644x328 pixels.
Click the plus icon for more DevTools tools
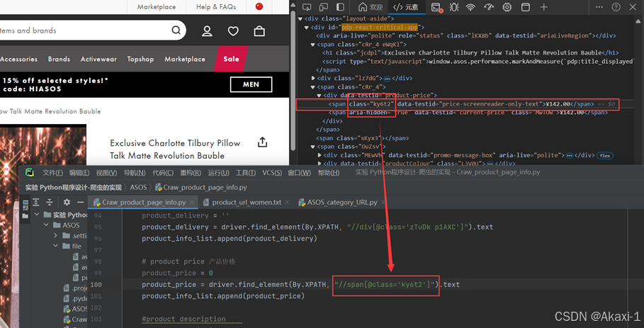(544, 7)
